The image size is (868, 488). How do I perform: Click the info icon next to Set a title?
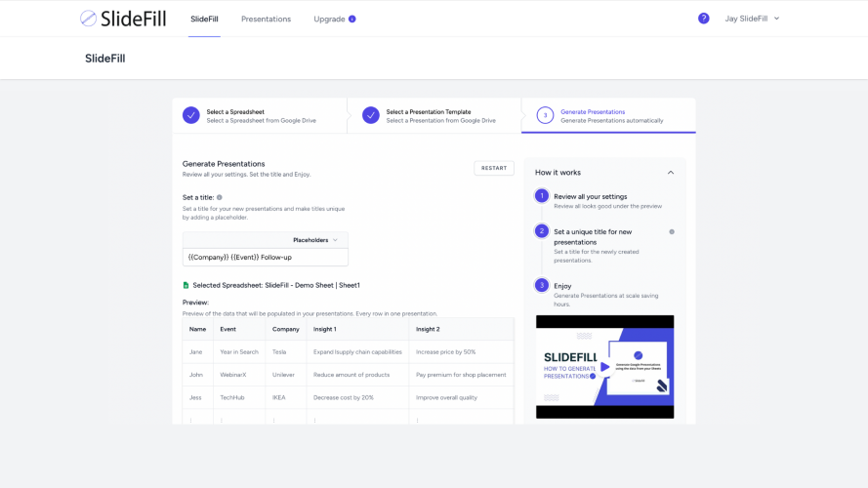click(220, 197)
